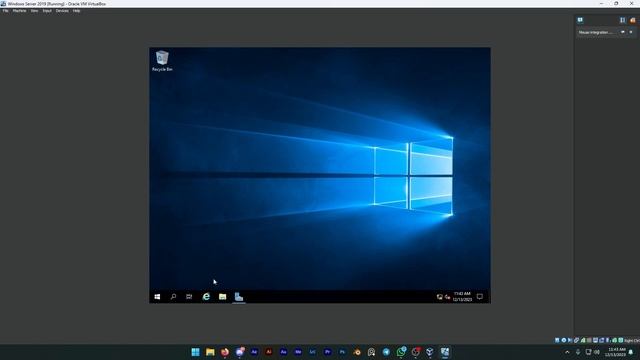Launch Blender from the host taskbar
640x360 pixels.
357,352
